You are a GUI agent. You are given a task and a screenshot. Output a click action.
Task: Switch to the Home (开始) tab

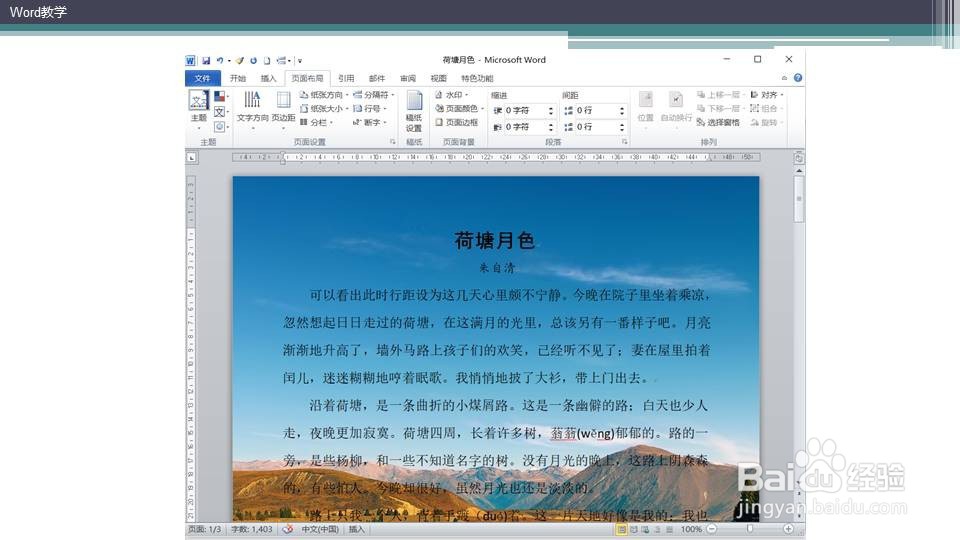click(x=238, y=78)
